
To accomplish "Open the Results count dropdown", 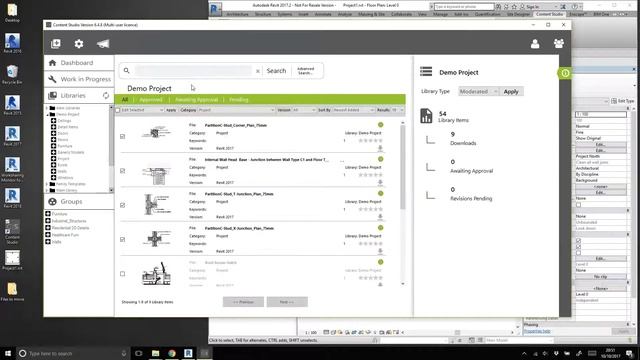I will pyautogui.click(x=397, y=110).
